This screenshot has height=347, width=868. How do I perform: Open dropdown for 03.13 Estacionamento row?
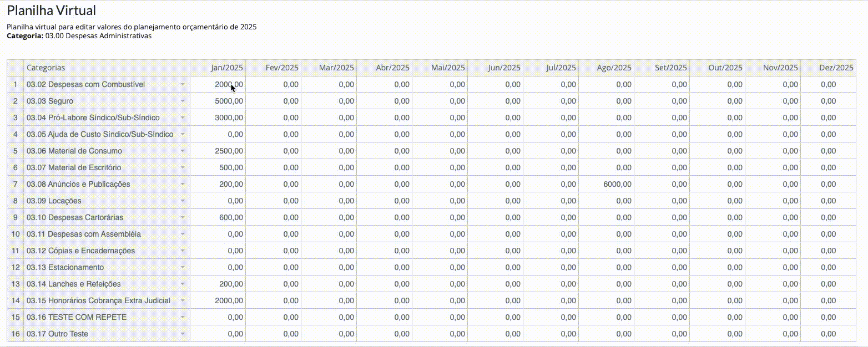[183, 267]
